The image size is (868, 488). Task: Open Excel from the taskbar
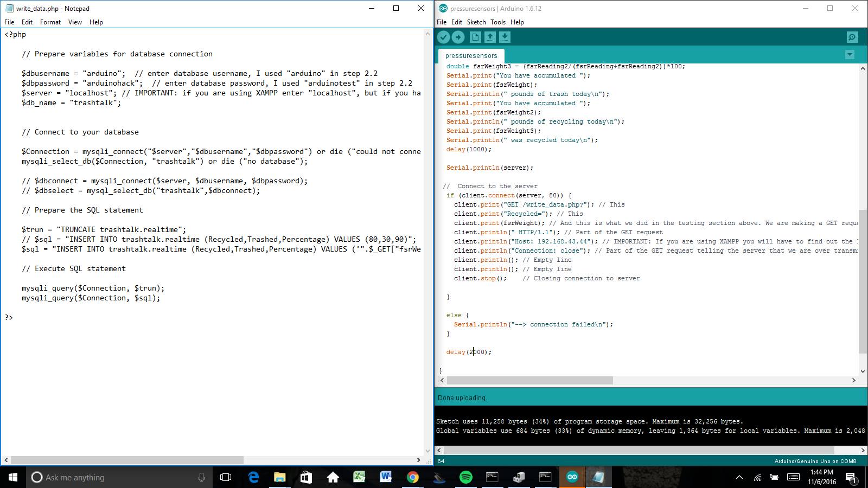tap(359, 477)
